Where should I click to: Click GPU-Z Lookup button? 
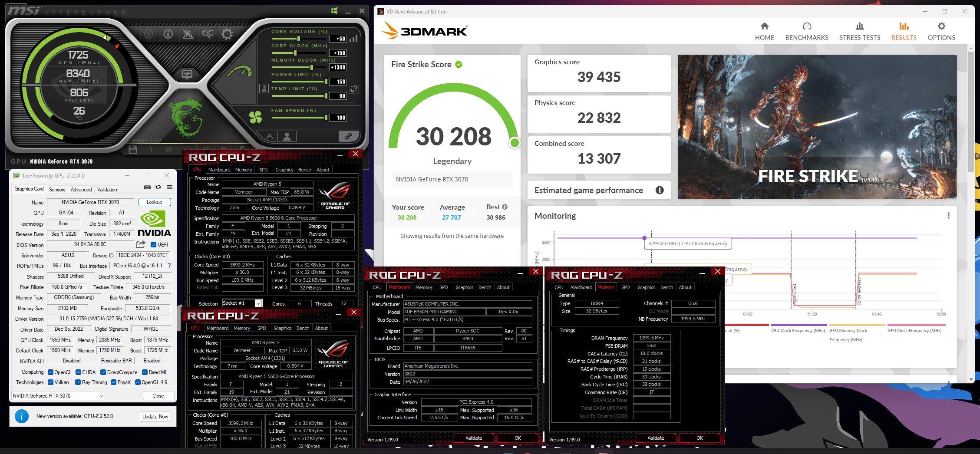coord(154,202)
